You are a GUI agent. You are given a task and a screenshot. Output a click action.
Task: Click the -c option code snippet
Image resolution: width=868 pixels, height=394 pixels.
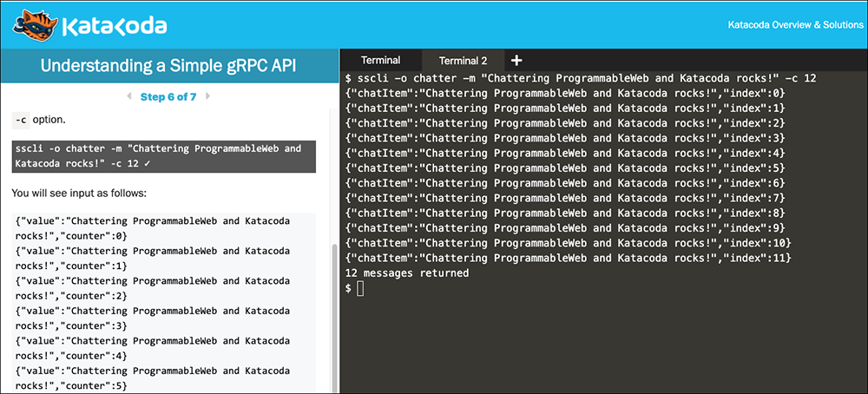(22, 119)
